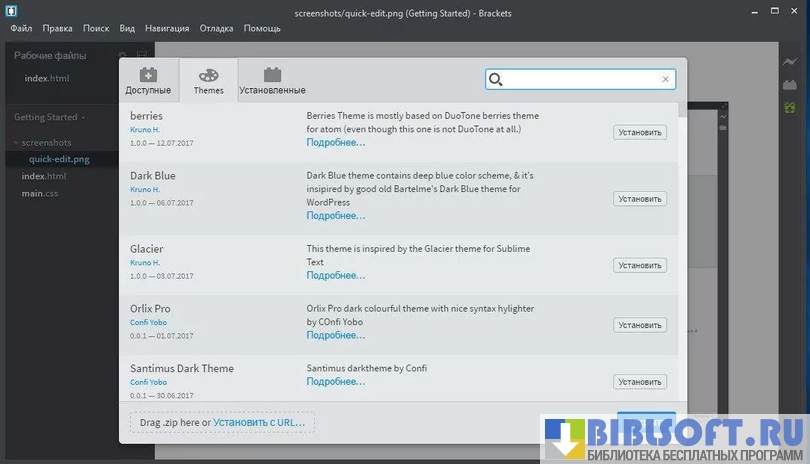Open the Доступные extensions tab
The height and width of the screenshot is (464, 810).
pyautogui.click(x=148, y=81)
